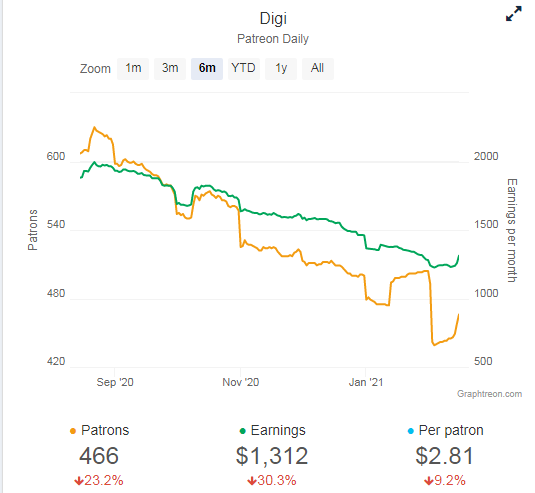
Task: Click the 2000 earnings axis tick
Action: [486, 156]
